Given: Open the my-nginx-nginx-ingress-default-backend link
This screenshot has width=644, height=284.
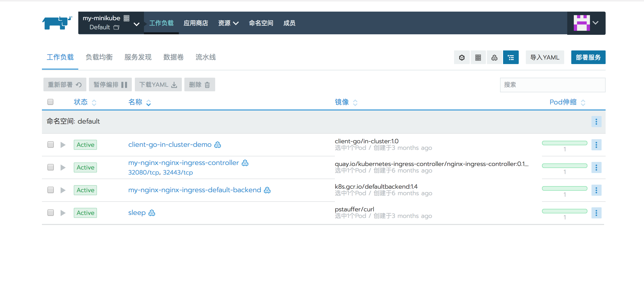Looking at the screenshot, I should (x=194, y=190).
